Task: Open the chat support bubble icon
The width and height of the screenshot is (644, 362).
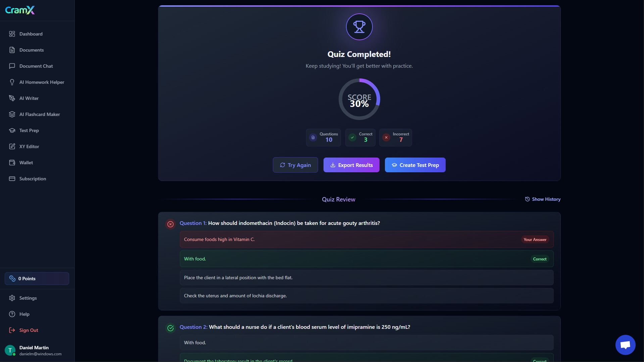Action: [x=625, y=345]
